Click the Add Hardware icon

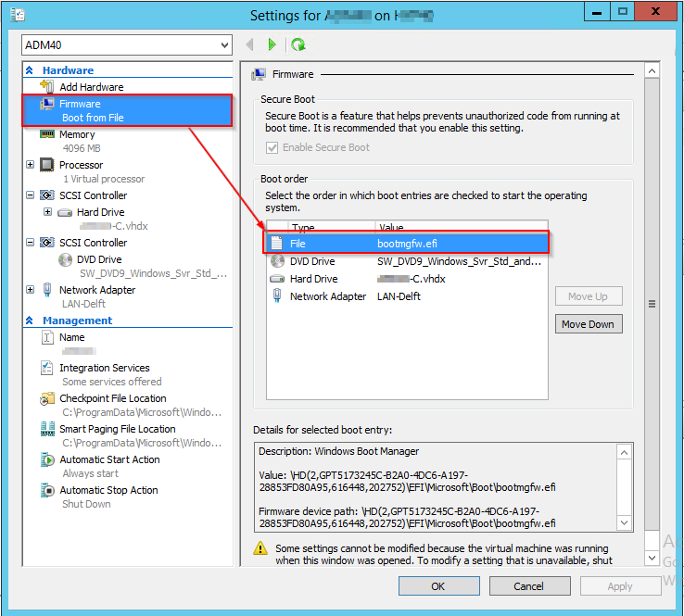[x=47, y=87]
